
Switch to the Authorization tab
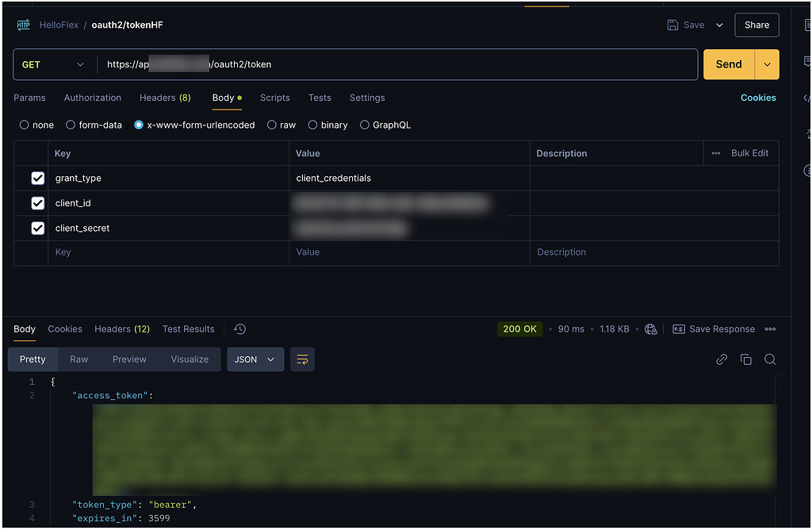point(92,98)
